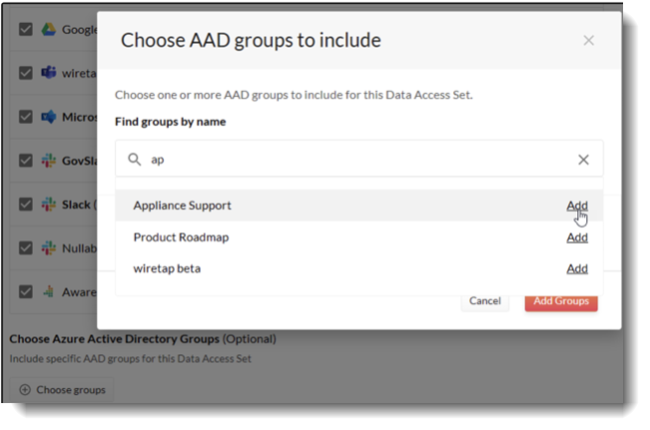The height and width of the screenshot is (430, 650).
Task: Click the plus icon on Choose groups
Action: point(24,389)
